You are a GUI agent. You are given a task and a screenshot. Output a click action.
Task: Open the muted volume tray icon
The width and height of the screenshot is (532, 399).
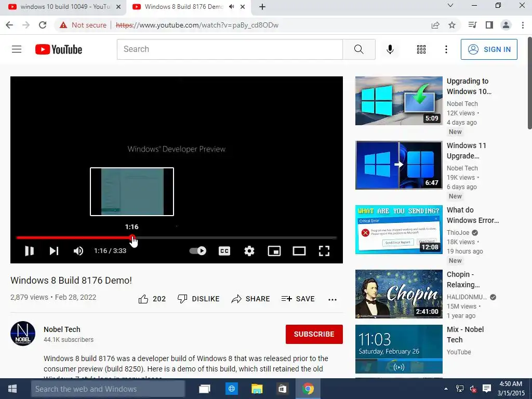click(x=473, y=389)
